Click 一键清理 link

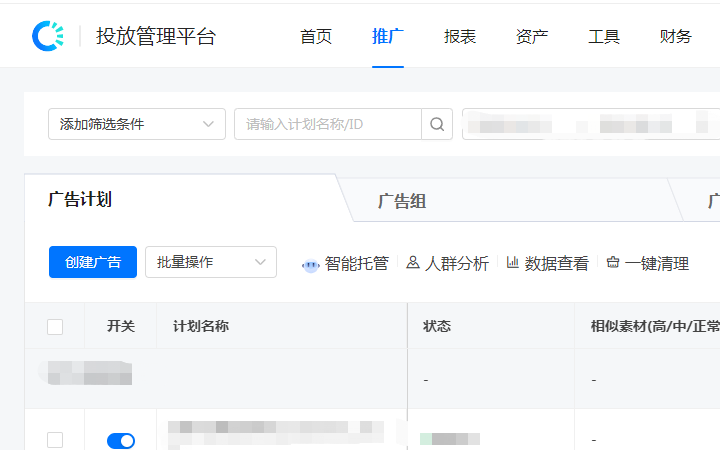[x=657, y=264]
